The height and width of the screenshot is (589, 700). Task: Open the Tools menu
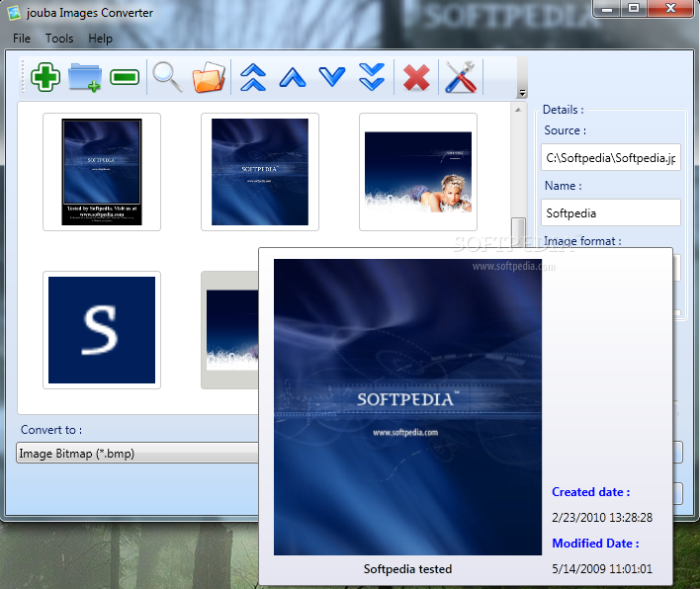point(59,39)
